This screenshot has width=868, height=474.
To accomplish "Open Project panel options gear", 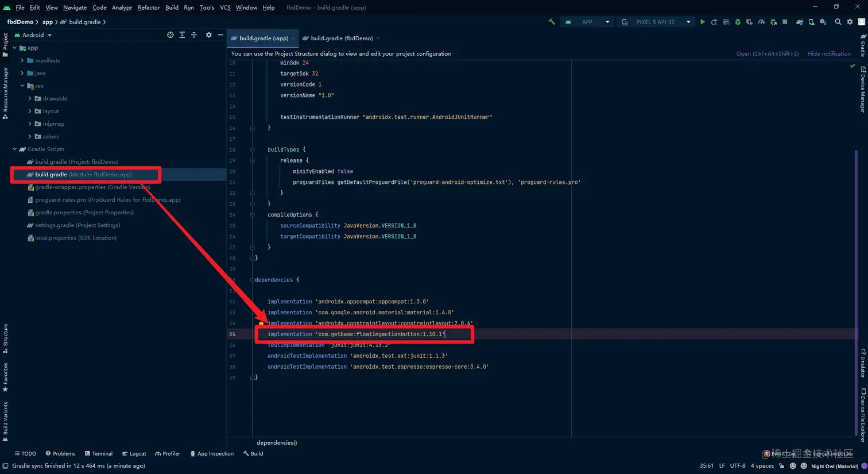I will (x=209, y=35).
